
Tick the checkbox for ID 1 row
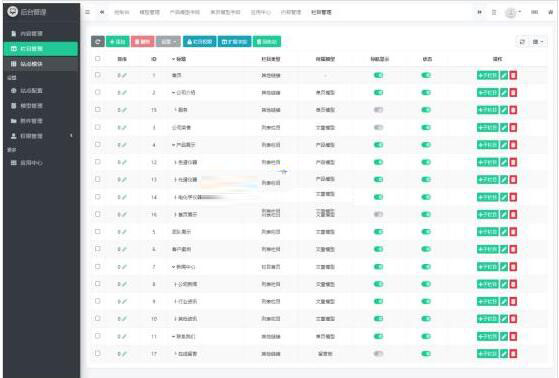tap(98, 75)
